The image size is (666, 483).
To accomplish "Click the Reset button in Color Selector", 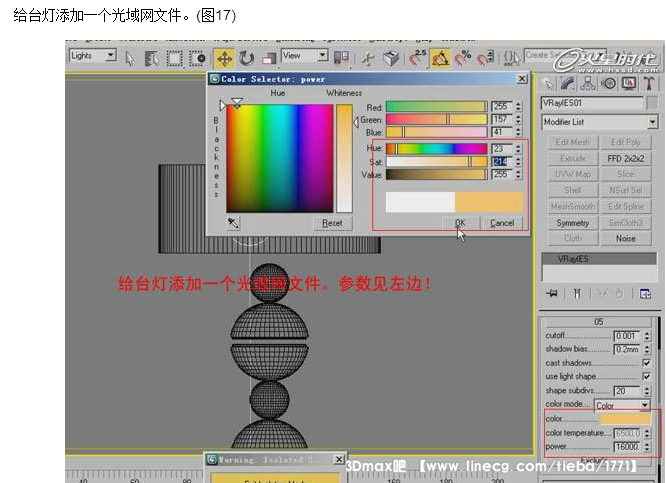I will pyautogui.click(x=332, y=224).
